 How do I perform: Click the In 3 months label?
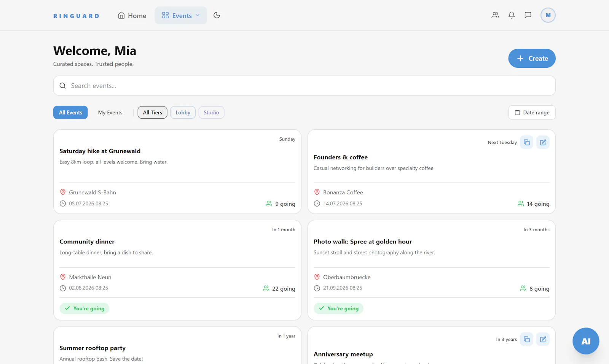click(x=536, y=230)
